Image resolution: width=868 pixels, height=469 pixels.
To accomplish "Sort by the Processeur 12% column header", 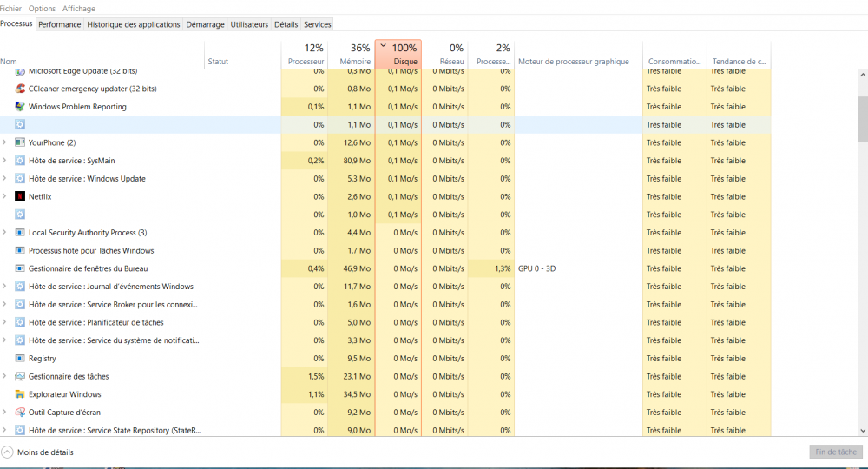I will pos(305,54).
